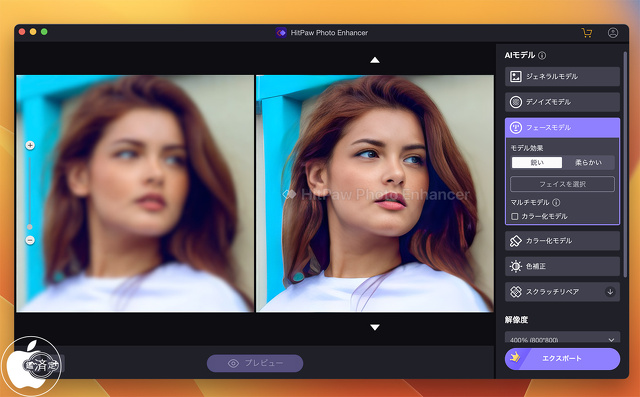Click the vertical zoom slider handle
Viewport: 640px width, 397px height.
click(29, 226)
